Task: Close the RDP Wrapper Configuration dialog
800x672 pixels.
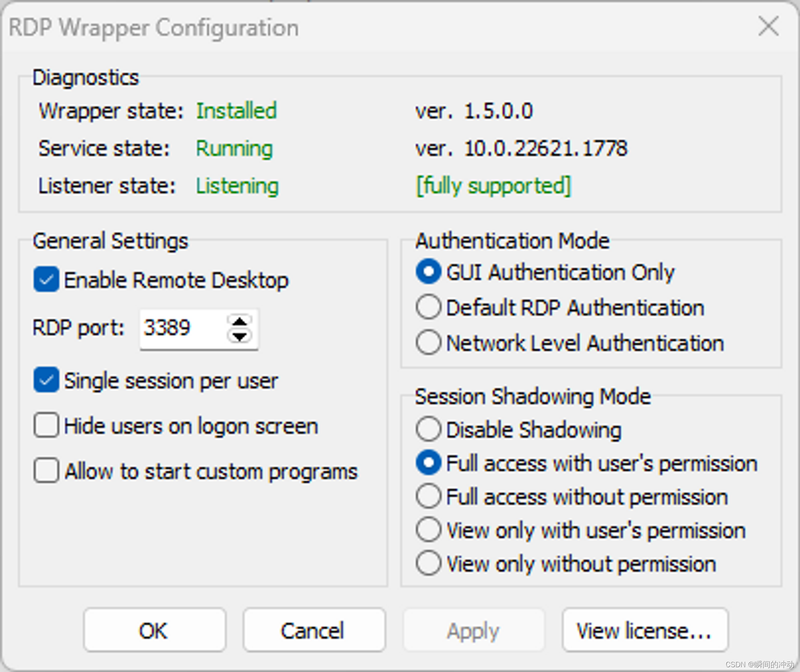Action: coord(768,26)
